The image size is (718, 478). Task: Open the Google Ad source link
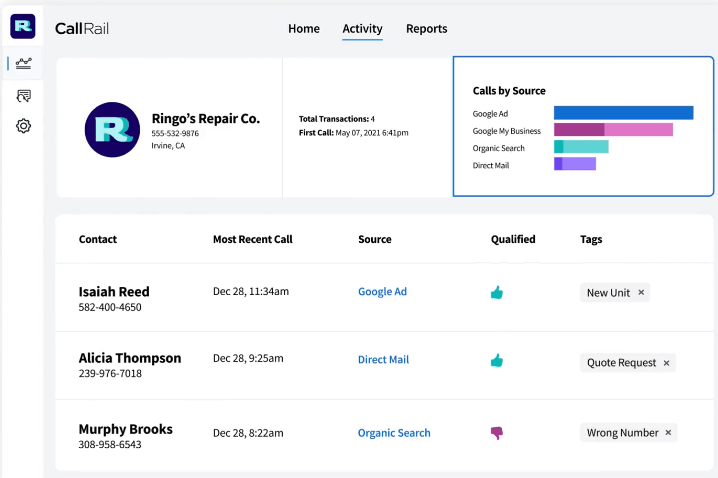pos(382,292)
